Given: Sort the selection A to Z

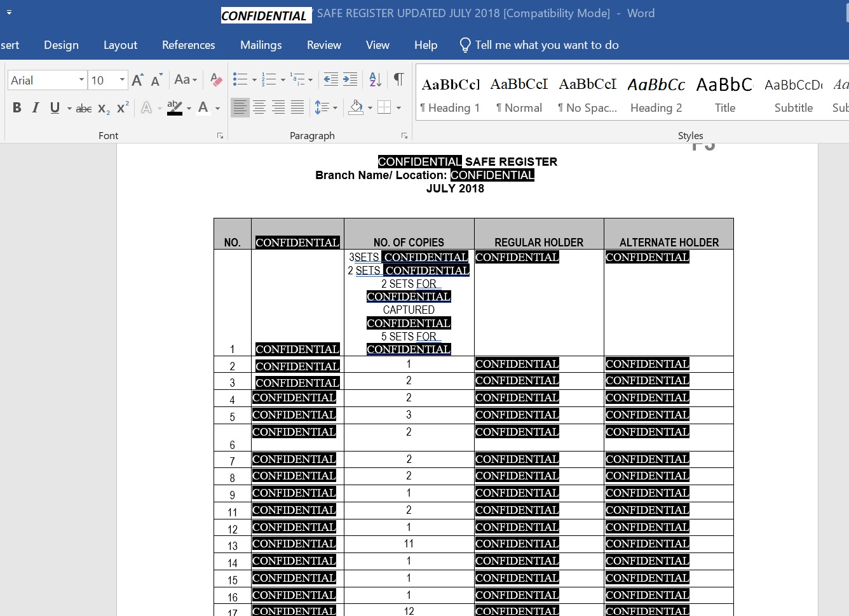Looking at the screenshot, I should 376,79.
